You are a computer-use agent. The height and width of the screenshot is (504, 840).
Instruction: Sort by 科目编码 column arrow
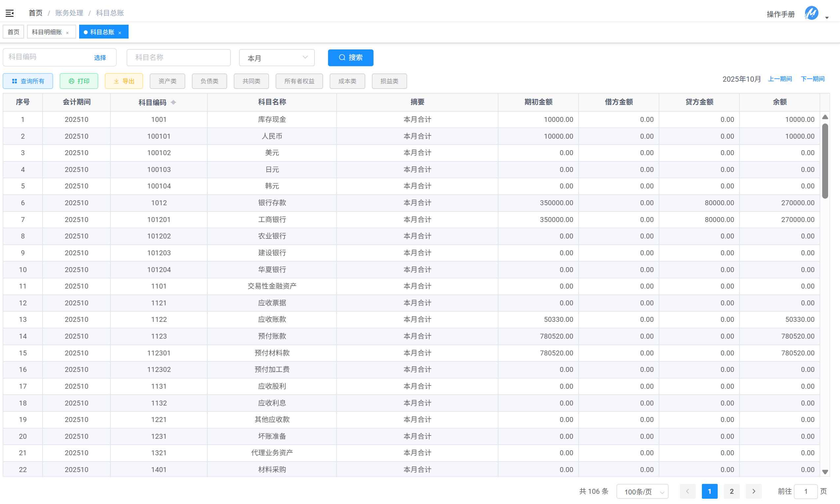coord(173,102)
